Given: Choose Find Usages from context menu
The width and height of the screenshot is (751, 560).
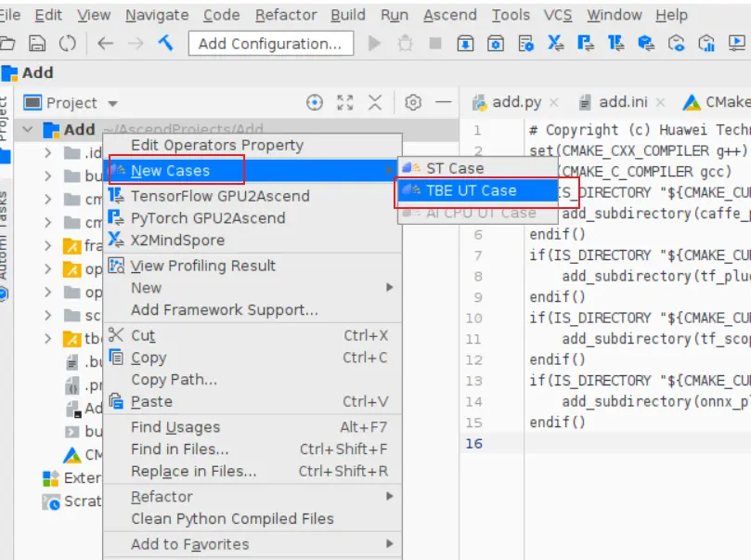Looking at the screenshot, I should [x=252, y=427].
